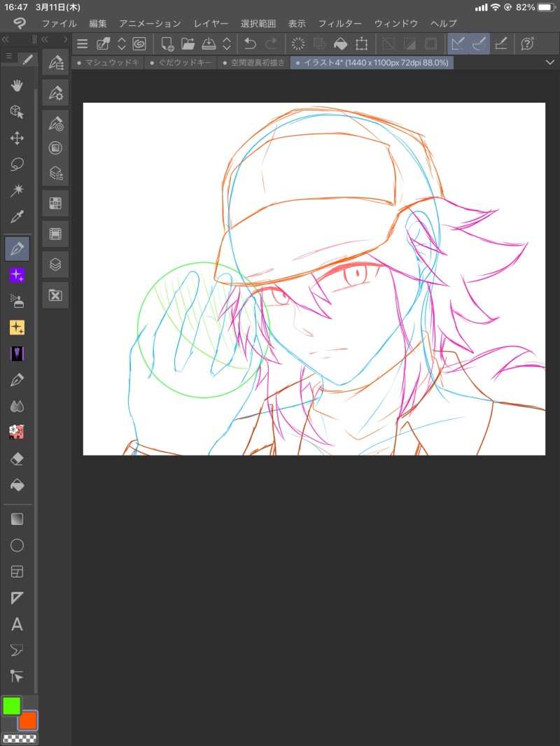Select the Fill bucket tool in tool palette
The height and width of the screenshot is (746, 560).
[17, 485]
